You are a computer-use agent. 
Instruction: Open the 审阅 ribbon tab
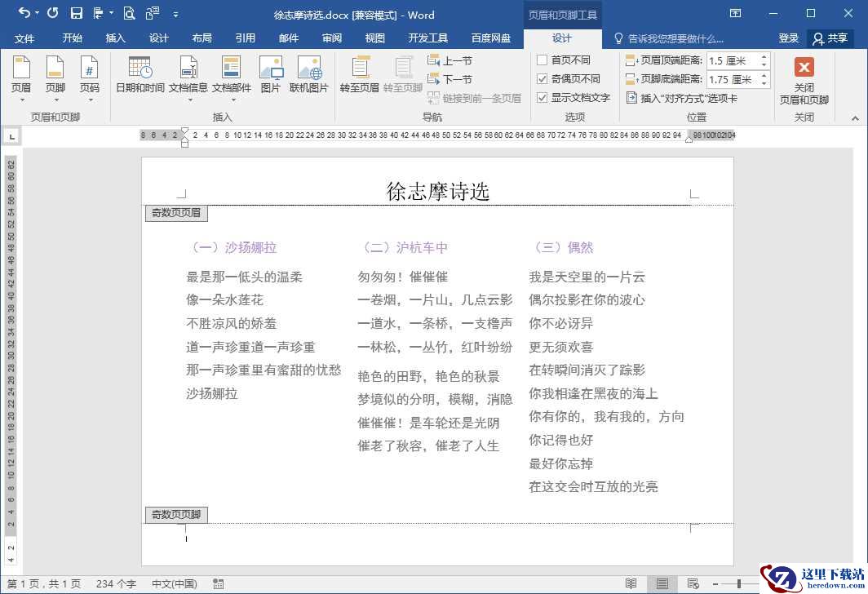pos(331,38)
